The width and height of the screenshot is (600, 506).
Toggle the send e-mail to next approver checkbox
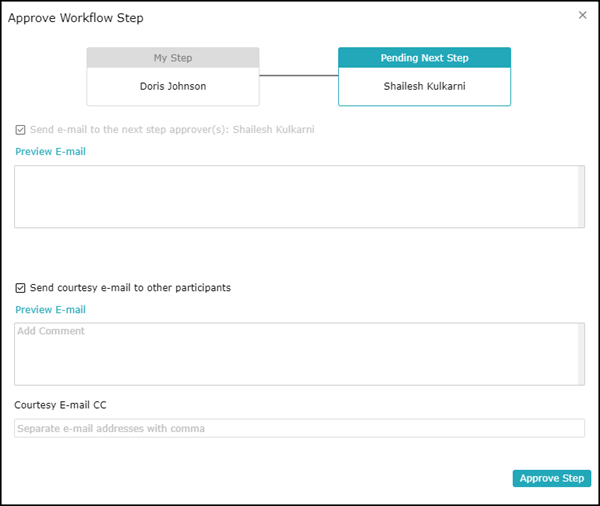(21, 130)
